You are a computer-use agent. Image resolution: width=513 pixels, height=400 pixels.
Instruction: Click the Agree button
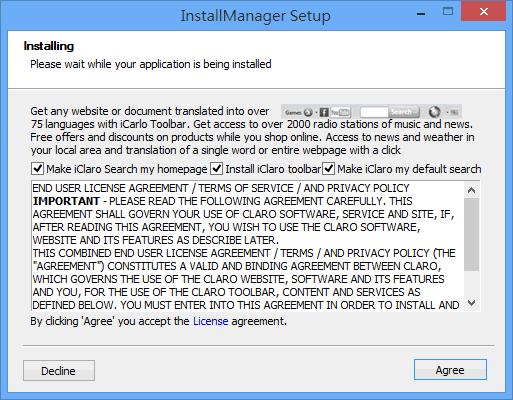(450, 370)
